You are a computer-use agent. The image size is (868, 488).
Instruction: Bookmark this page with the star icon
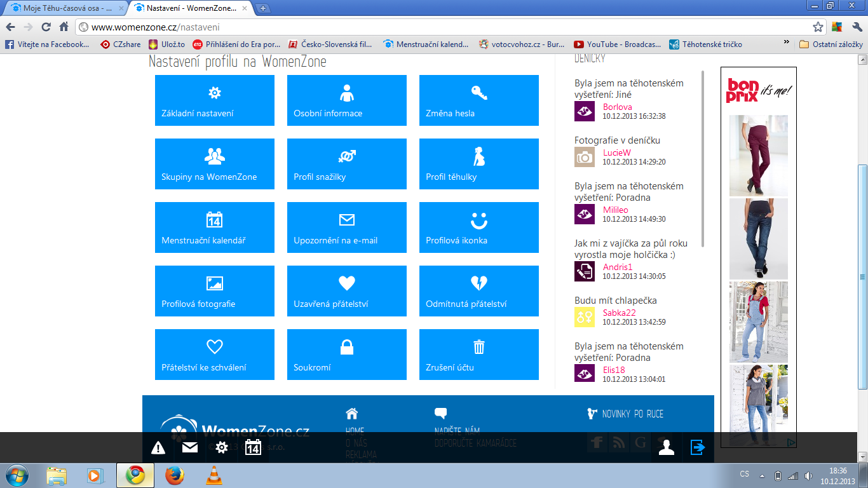818,27
